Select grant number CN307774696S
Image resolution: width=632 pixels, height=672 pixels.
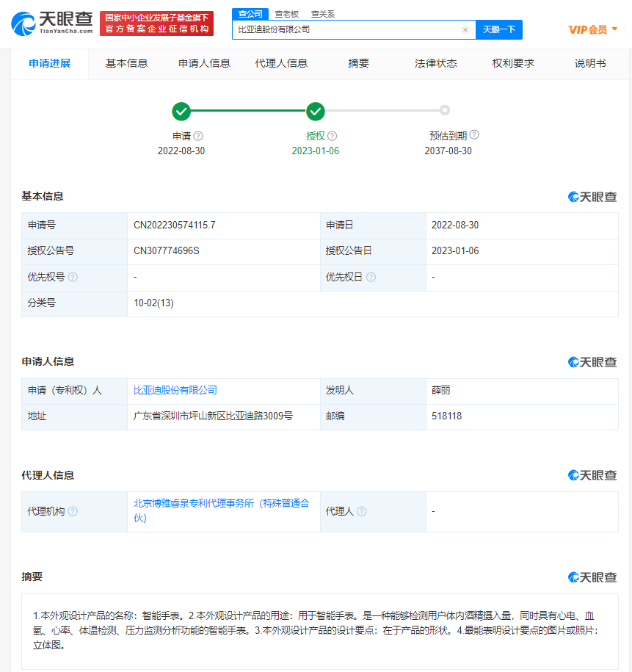[x=166, y=251]
